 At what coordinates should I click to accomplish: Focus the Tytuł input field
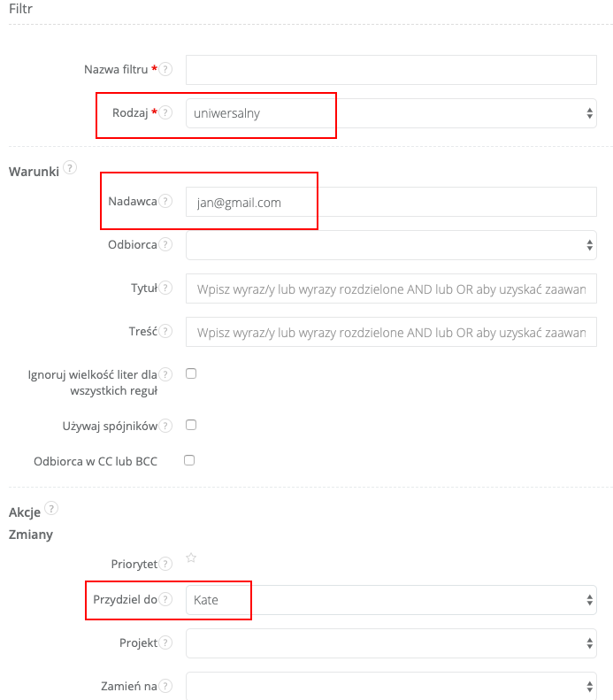point(391,288)
